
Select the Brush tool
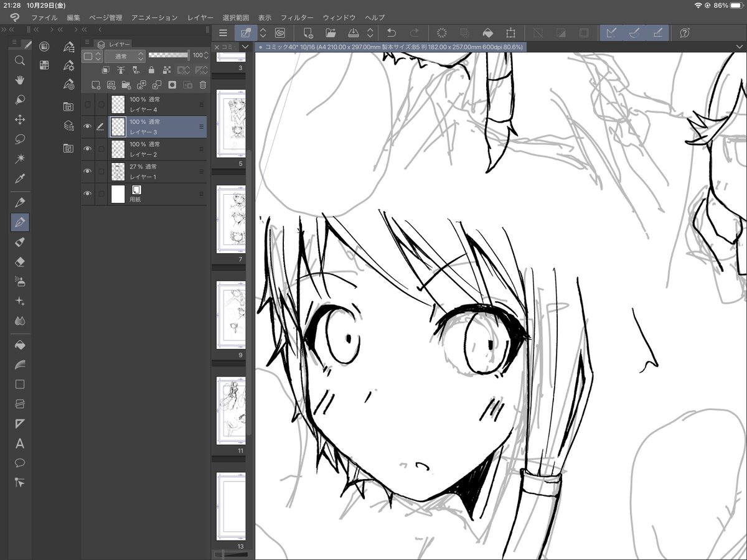[x=20, y=242]
